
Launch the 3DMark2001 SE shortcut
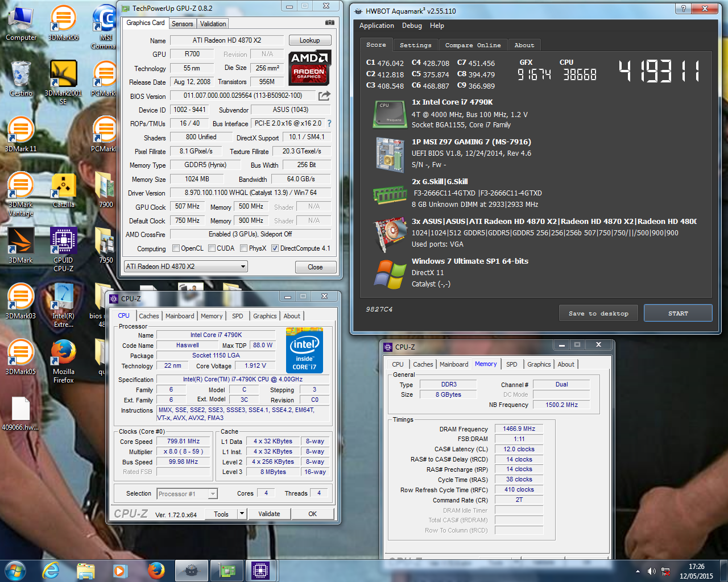[63, 83]
